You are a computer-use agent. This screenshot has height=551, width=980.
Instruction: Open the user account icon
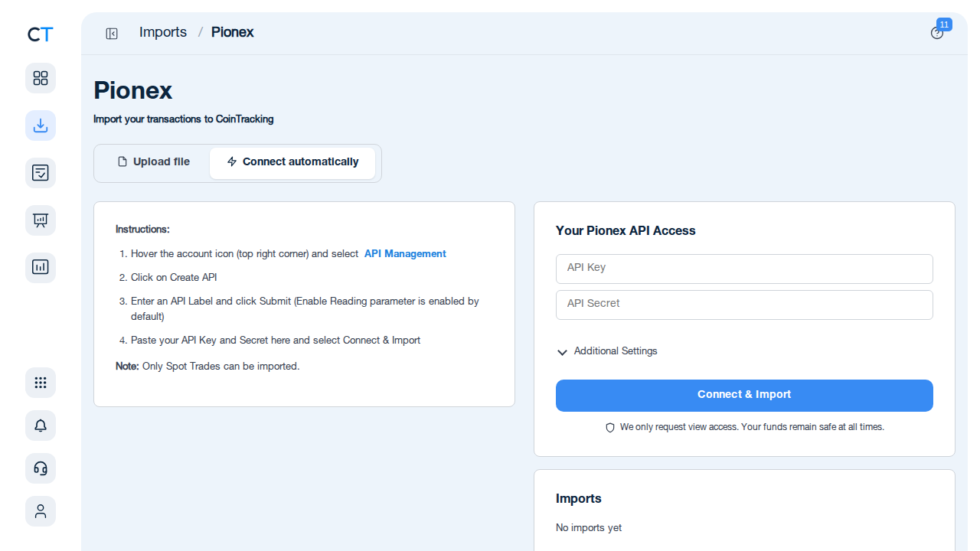(41, 511)
